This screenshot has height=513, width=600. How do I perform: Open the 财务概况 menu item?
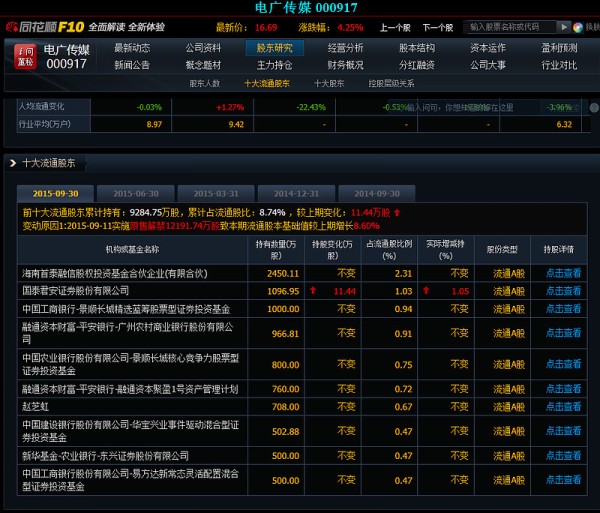pos(346,65)
